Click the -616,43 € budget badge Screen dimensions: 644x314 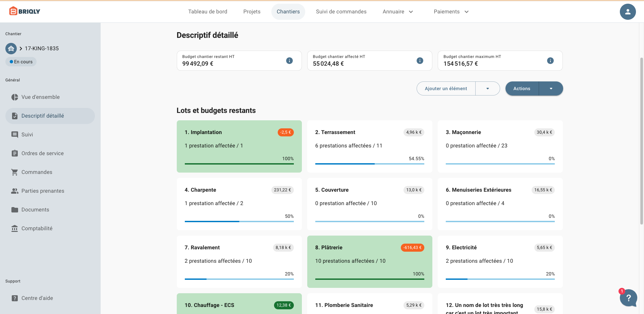413,248
